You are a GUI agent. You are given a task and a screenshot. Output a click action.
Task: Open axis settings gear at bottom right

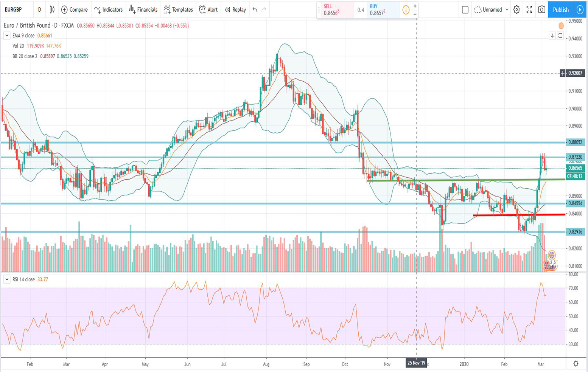(576, 364)
